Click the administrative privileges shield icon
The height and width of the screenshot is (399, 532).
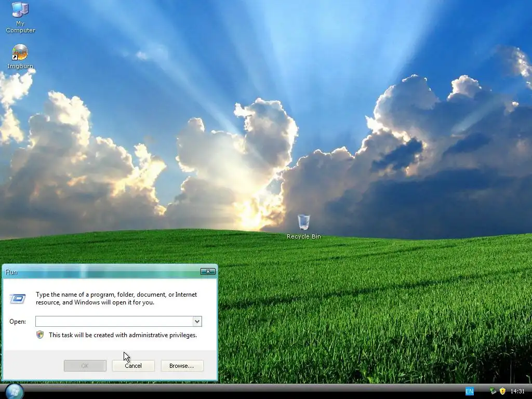(x=40, y=335)
